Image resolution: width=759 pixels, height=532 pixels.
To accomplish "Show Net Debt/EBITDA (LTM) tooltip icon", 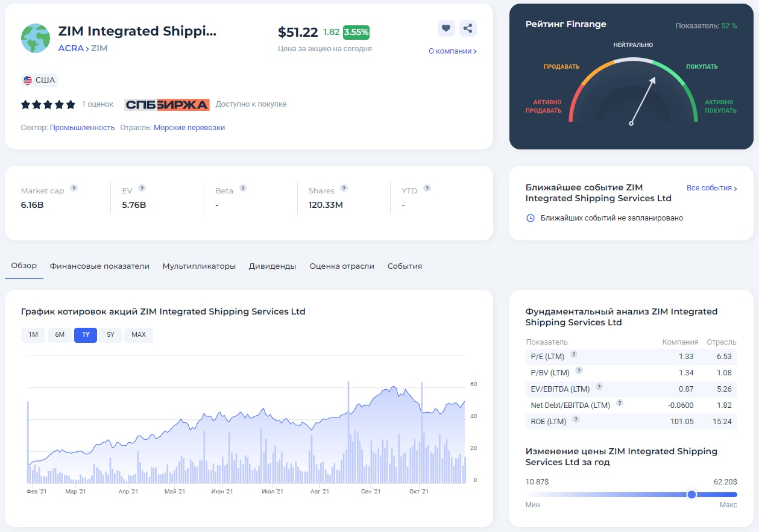I will click(620, 403).
